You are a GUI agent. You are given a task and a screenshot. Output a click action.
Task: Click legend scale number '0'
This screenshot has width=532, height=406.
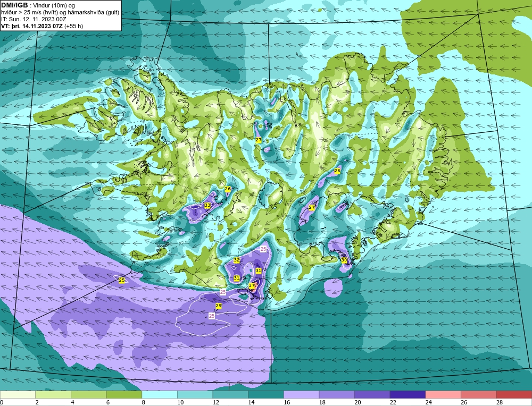pos(2,402)
